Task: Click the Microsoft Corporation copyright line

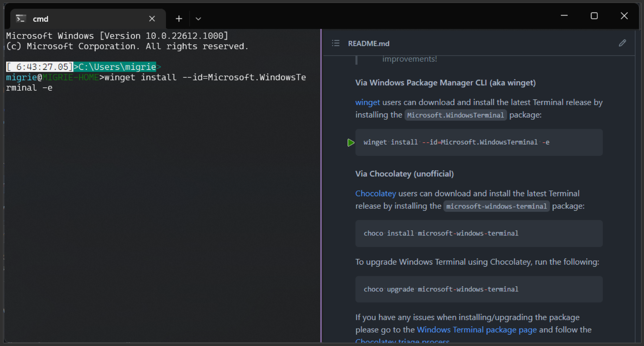Action: (x=127, y=46)
